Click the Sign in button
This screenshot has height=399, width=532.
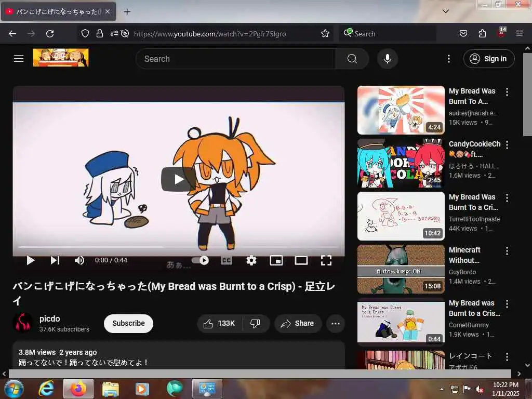(489, 59)
